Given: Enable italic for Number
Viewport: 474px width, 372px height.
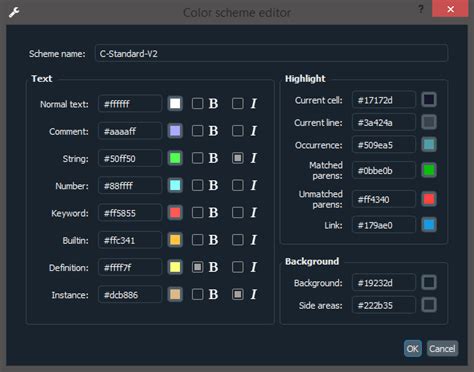Looking at the screenshot, I should coord(238,186).
